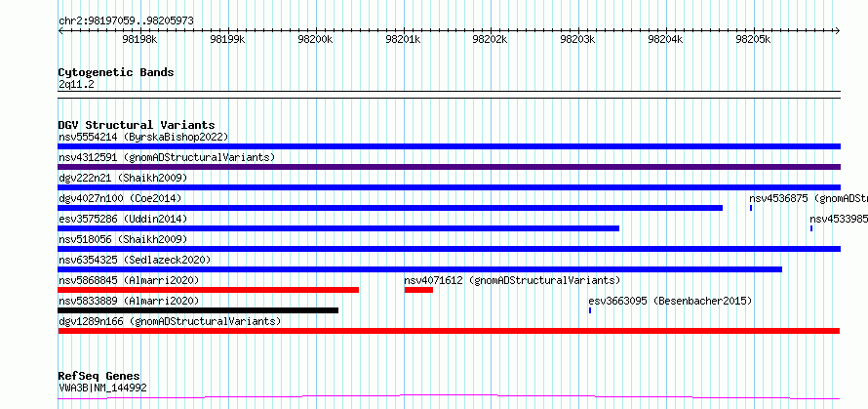Select the blue esv3575286 variant bar
Screen dimensions: 868x409
[338, 228]
